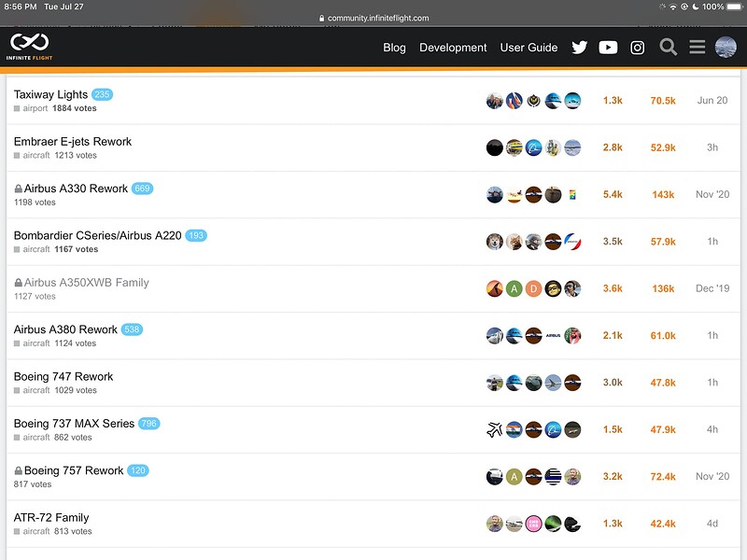The width and height of the screenshot is (747, 560).
Task: Click '4h' activity for Boeing 737 MAX Series
Action: coord(712,429)
